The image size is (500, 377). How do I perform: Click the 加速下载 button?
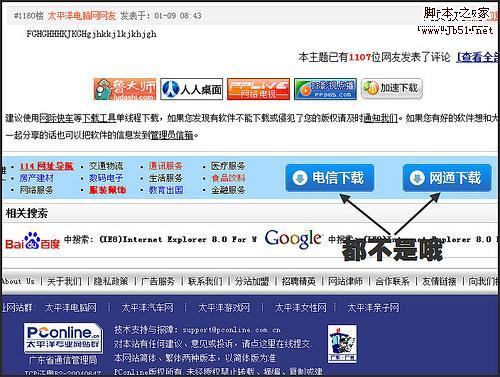(x=392, y=89)
